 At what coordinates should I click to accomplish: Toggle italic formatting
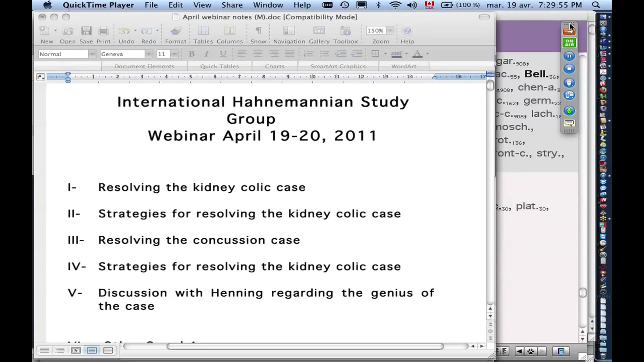[x=206, y=54]
